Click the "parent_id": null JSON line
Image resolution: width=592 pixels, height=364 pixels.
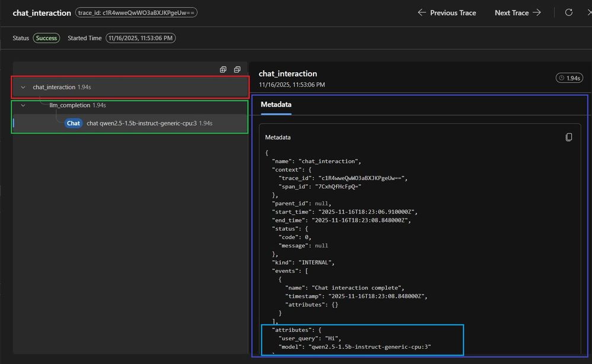301,204
